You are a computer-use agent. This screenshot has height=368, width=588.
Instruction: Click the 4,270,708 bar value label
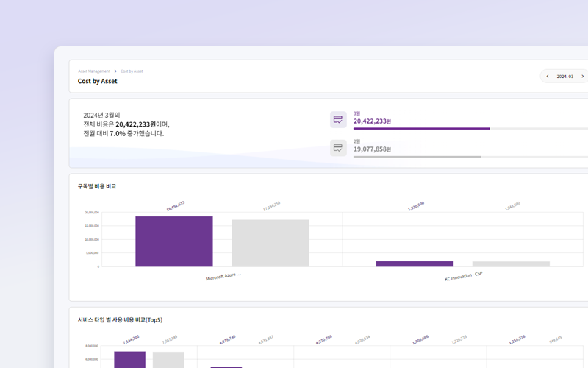click(324, 339)
